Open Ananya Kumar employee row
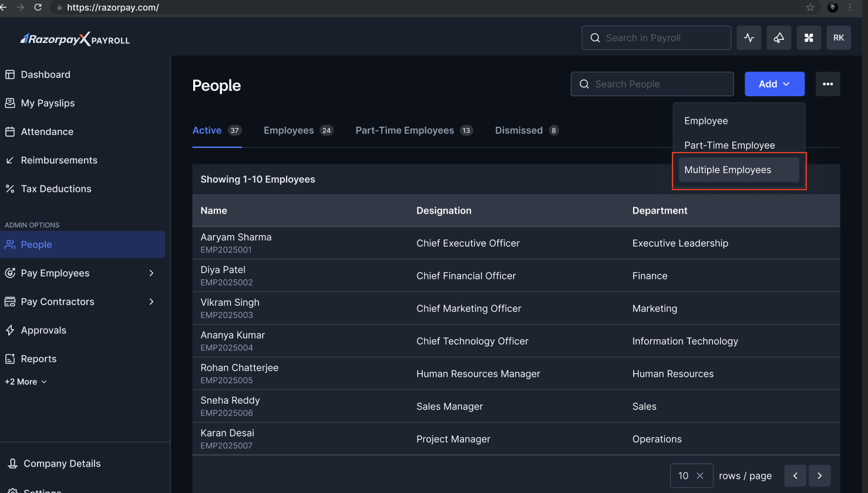 516,341
